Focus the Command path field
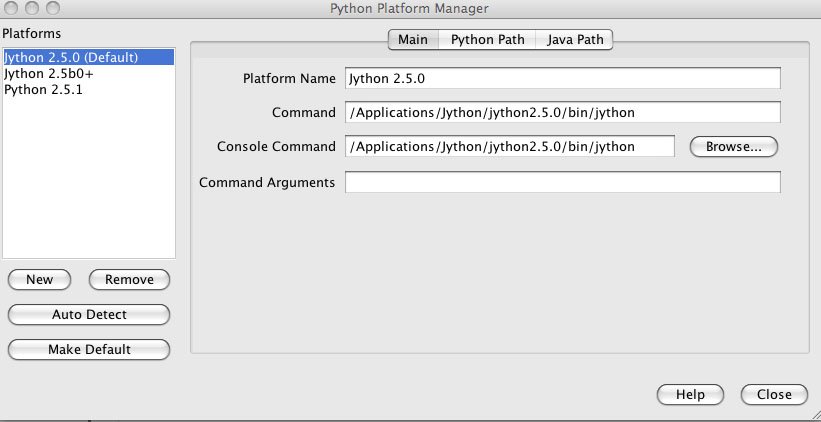 pyautogui.click(x=561, y=113)
